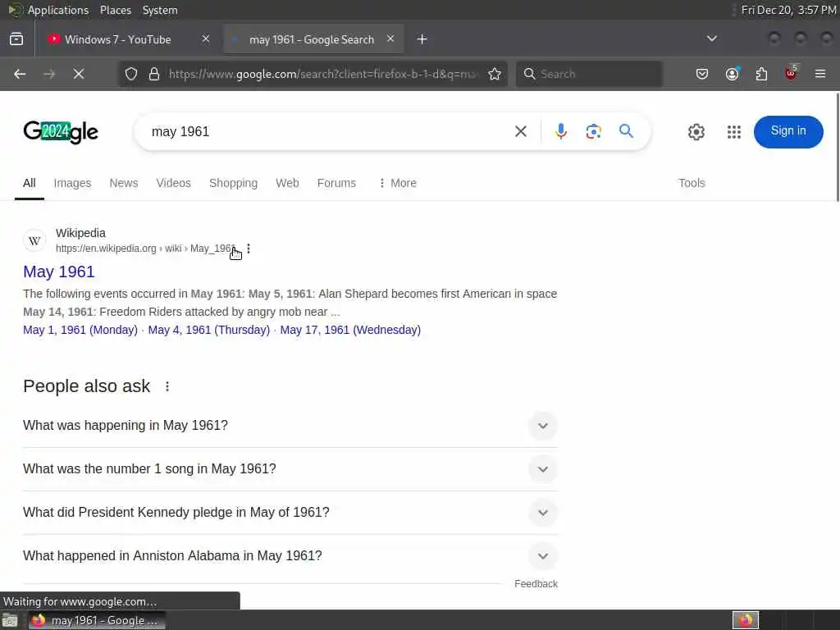840x630 pixels.
Task: Click in the Google search query field
Action: (x=326, y=131)
